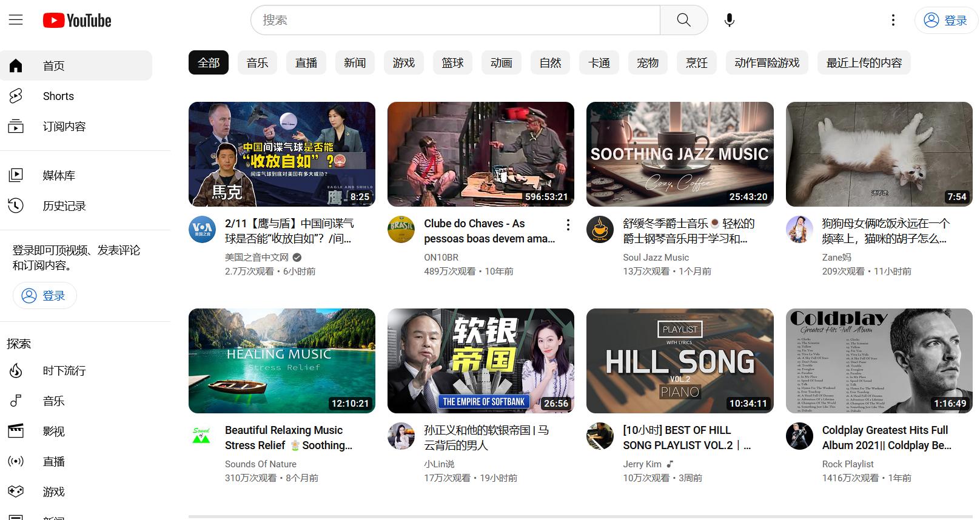Select the 全部 filter chip
The width and height of the screenshot is (980, 520).
pos(209,62)
